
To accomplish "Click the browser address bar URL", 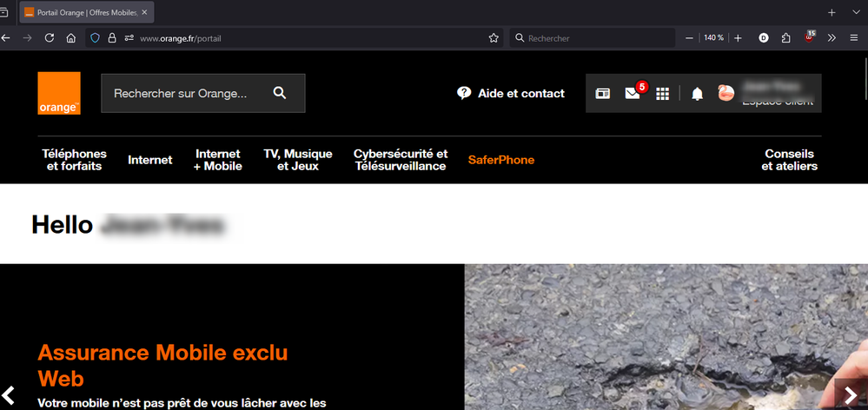I will 181,38.
